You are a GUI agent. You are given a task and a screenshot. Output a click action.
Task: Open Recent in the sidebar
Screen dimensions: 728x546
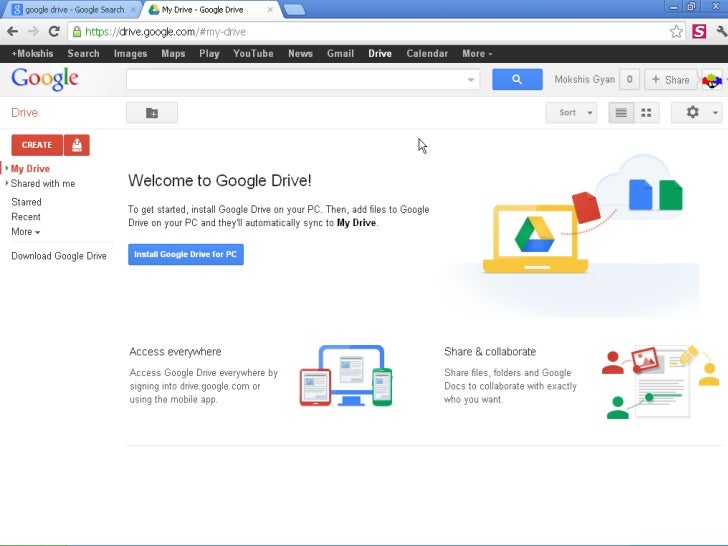click(26, 217)
